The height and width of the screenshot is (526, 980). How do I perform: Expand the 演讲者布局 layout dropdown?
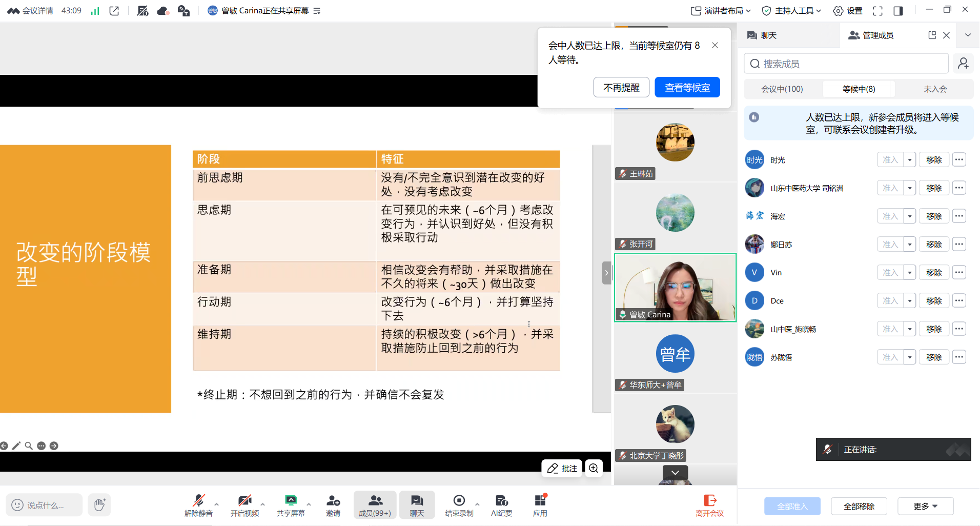pos(721,11)
